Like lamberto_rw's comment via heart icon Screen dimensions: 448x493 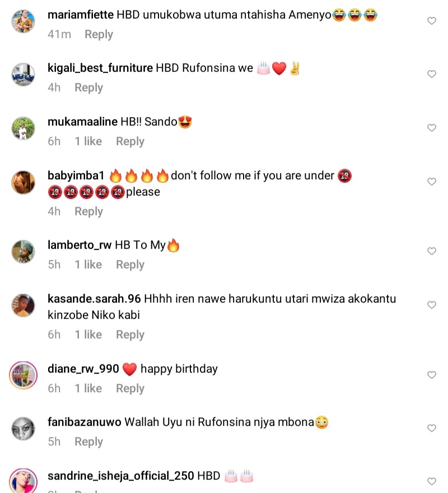point(432,251)
